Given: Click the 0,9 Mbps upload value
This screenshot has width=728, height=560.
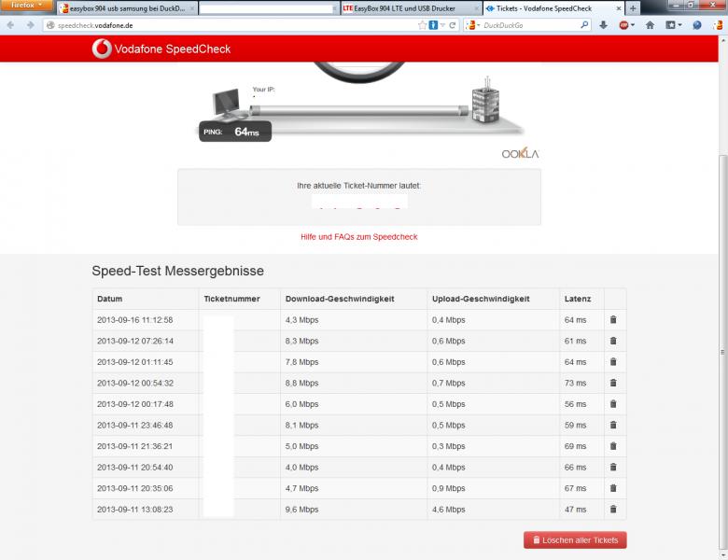Looking at the screenshot, I should 449,488.
